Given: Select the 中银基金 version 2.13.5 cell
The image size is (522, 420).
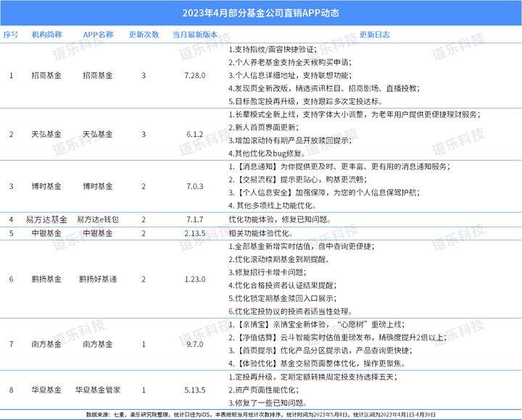Looking at the screenshot, I should pos(195,233).
